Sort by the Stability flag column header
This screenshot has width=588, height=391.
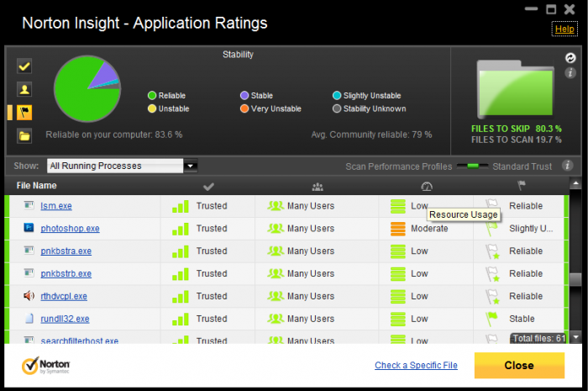tap(522, 185)
